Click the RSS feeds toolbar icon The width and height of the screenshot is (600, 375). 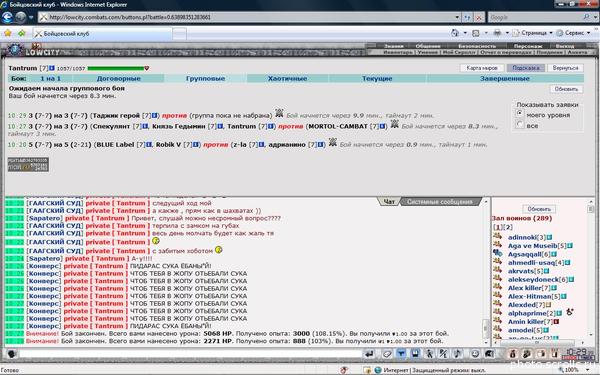476,33
